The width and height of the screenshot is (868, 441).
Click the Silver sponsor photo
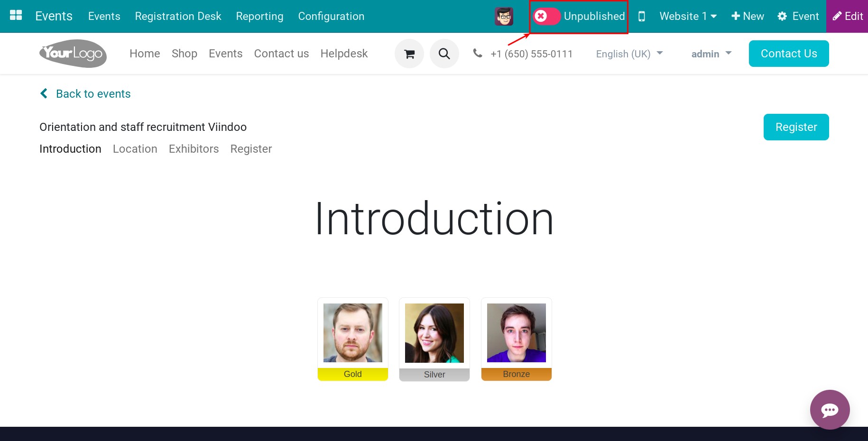[434, 333]
